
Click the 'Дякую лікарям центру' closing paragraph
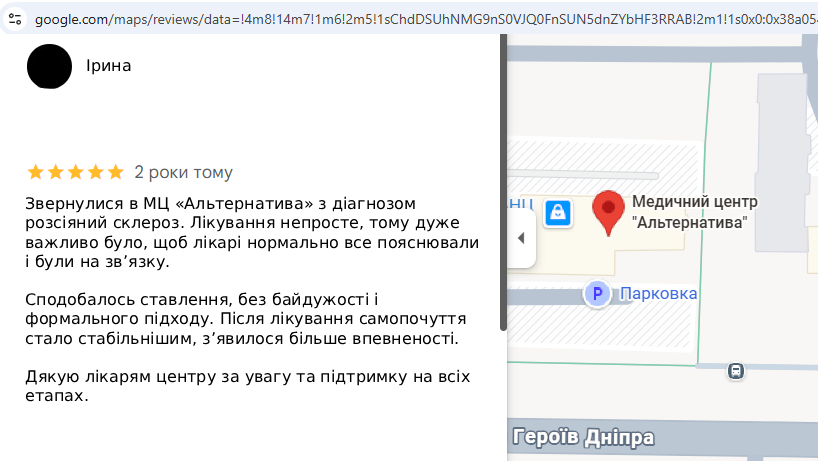tap(248, 386)
